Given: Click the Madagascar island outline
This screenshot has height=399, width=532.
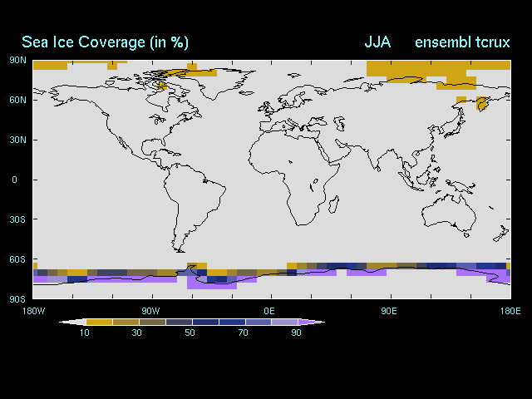Looking at the screenshot, I should (334, 204).
